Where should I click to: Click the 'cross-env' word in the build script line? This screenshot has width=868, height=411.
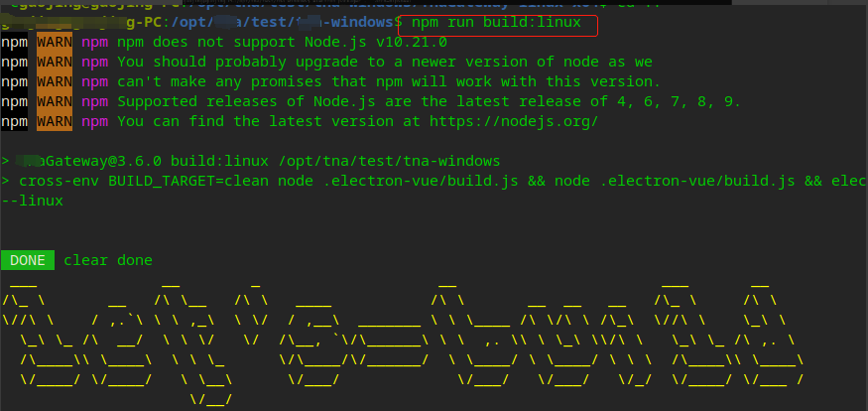click(60, 181)
